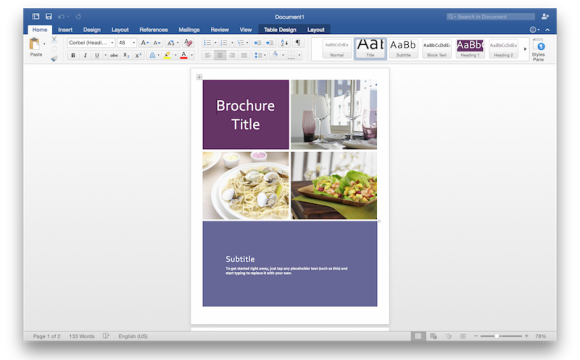Screen dimensions: 580x360
Task: Toggle Italic formatting
Action: (85, 55)
